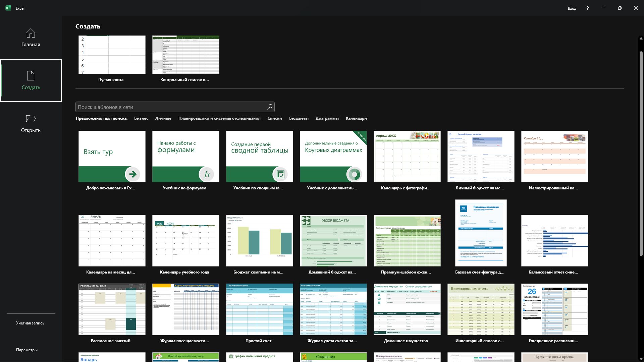Select the Календарь учебного года template
Viewport: 644px width, 362px height.
186,241
